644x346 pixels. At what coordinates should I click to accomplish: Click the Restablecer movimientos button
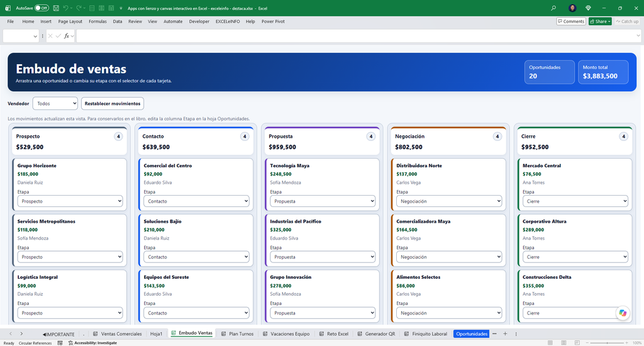point(113,104)
